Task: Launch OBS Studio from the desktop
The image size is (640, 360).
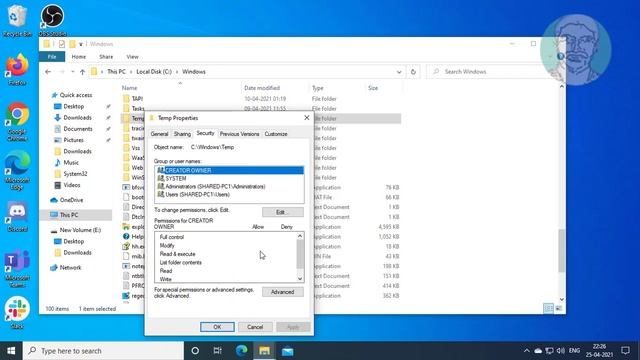Action: 52,20
